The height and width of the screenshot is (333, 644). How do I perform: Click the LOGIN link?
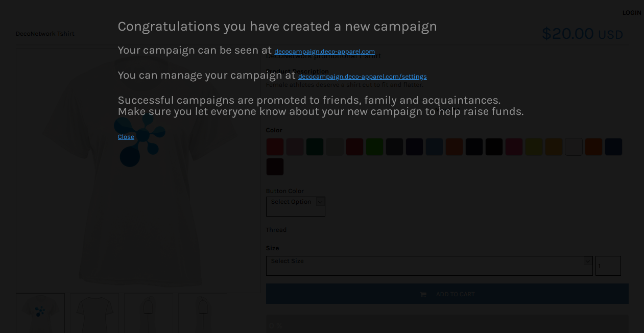[632, 13]
